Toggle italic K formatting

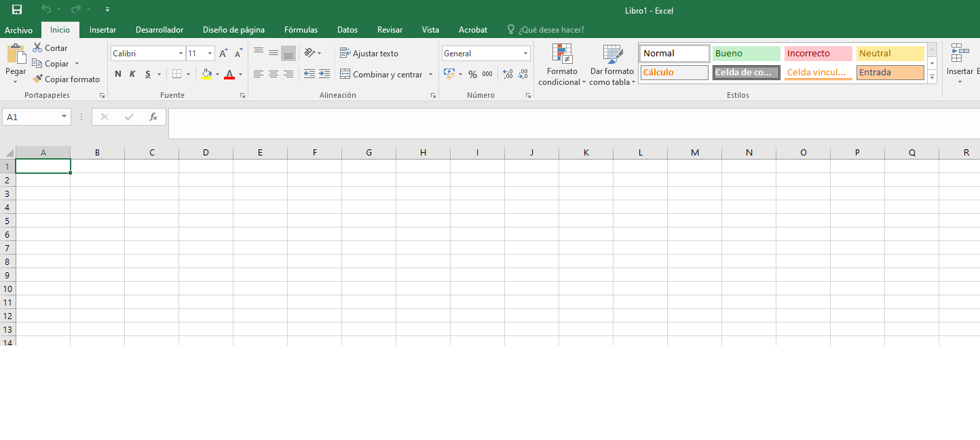pyautogui.click(x=132, y=74)
